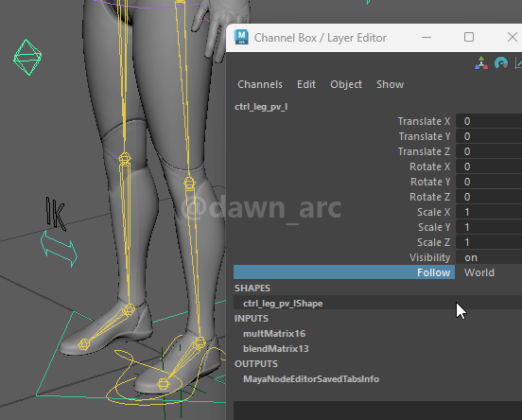The image size is (522, 420).
Task: Click the Rotate X value field
Action: click(488, 166)
